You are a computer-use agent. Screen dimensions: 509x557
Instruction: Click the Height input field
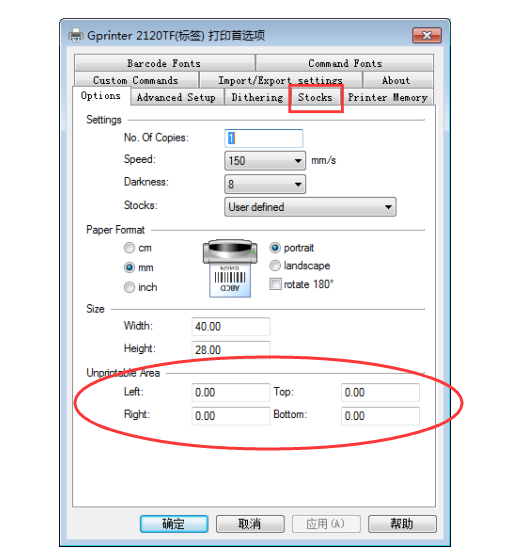tap(231, 350)
